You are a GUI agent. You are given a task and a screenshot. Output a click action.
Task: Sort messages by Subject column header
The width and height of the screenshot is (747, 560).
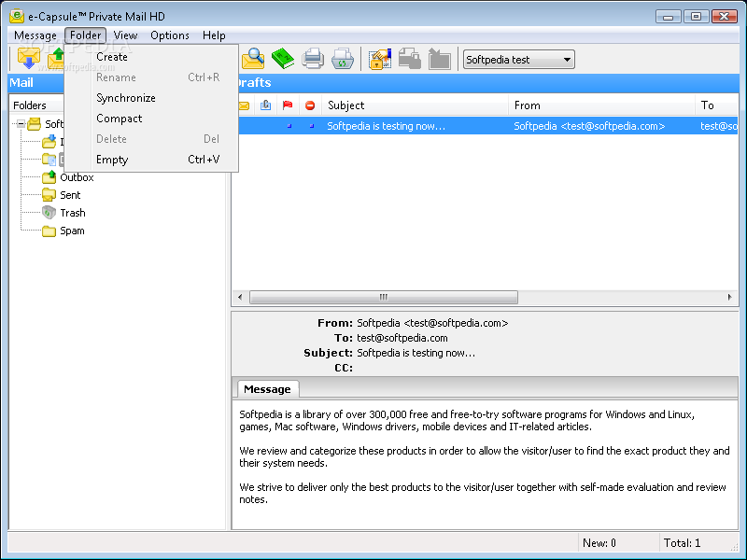pos(416,105)
